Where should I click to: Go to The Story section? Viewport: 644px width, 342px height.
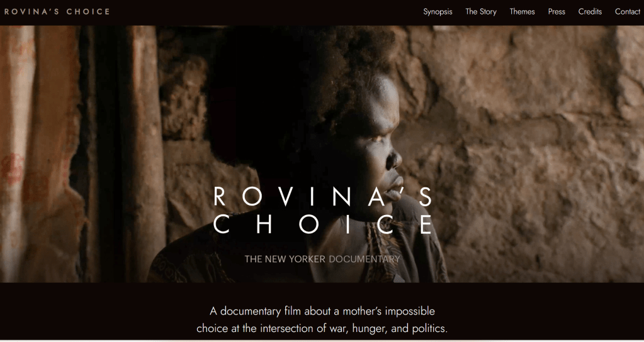click(480, 12)
